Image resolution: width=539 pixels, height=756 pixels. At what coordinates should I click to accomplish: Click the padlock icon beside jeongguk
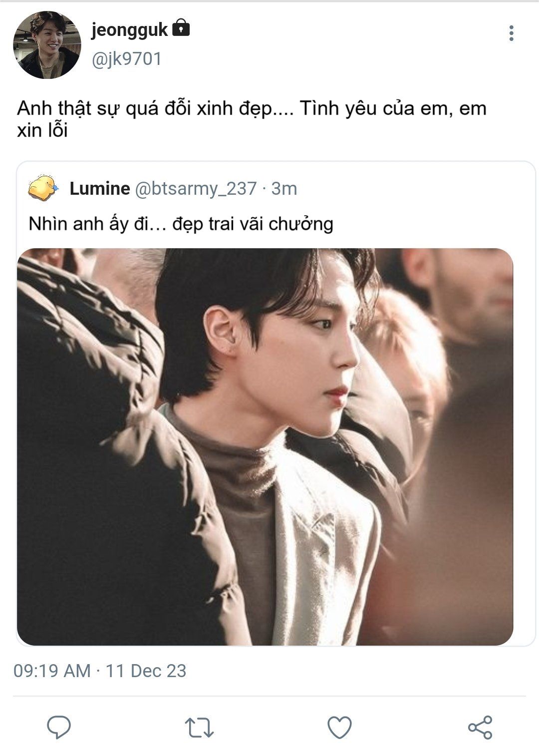click(181, 29)
